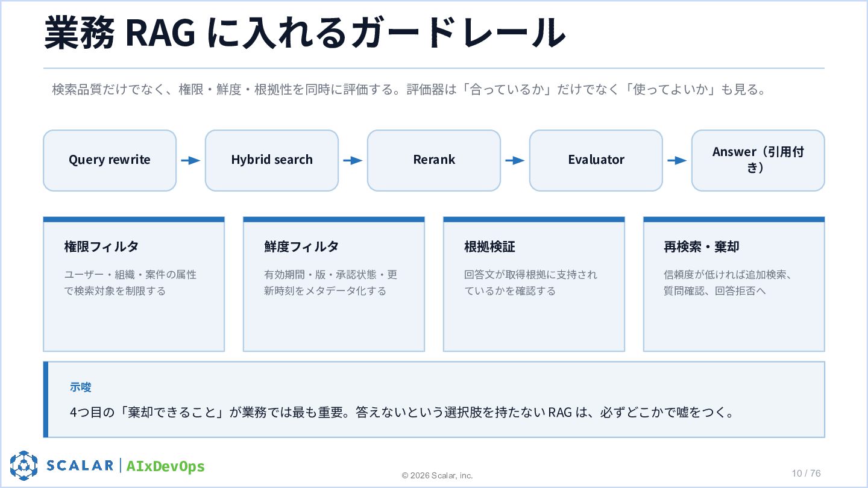Select the Evaluator pipeline box
The width and height of the screenshot is (868, 488).
tap(596, 160)
